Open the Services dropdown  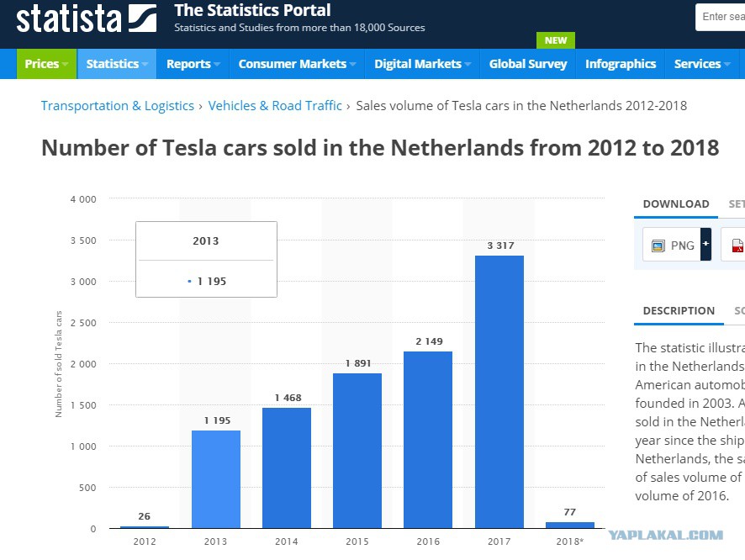click(702, 64)
